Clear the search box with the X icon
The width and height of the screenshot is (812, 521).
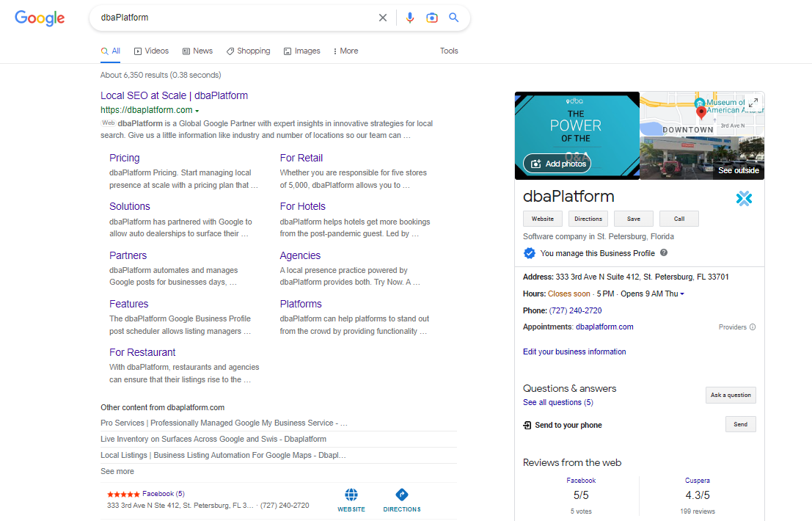click(x=383, y=18)
